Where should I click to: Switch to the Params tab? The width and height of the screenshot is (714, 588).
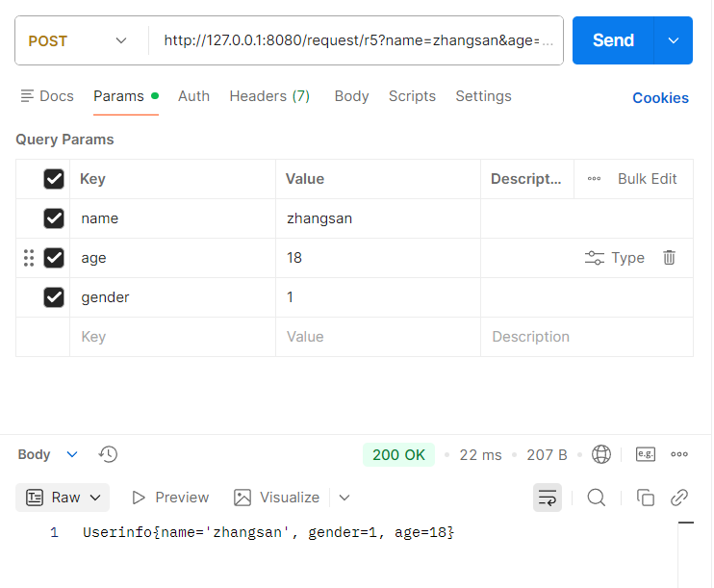point(126,96)
